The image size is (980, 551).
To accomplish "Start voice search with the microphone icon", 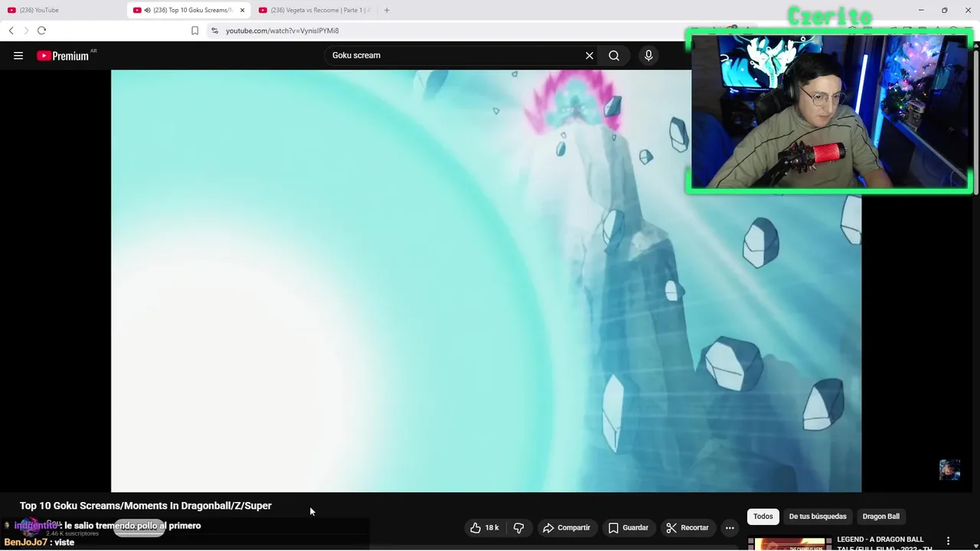I will 648,56.
